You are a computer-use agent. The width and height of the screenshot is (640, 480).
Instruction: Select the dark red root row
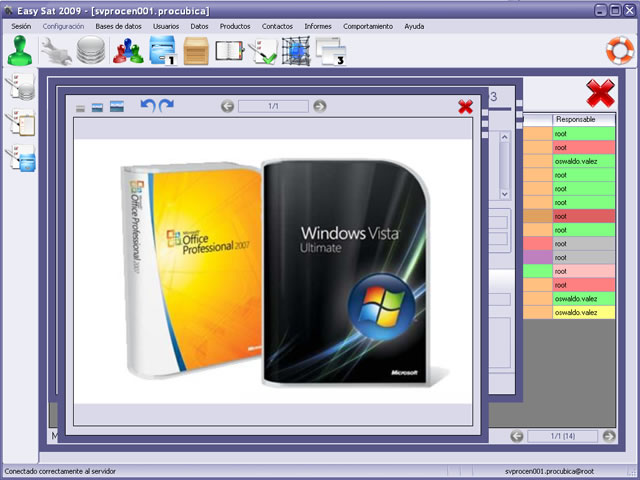pyautogui.click(x=584, y=216)
